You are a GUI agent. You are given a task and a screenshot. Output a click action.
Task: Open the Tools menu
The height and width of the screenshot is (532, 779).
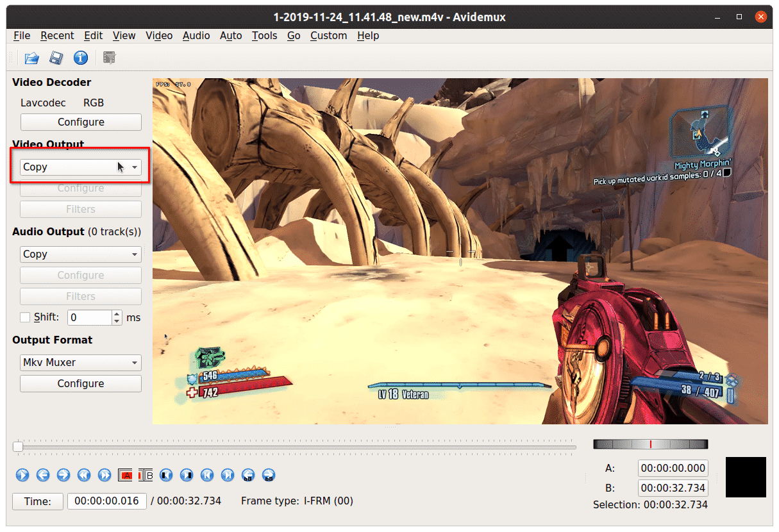tap(264, 35)
